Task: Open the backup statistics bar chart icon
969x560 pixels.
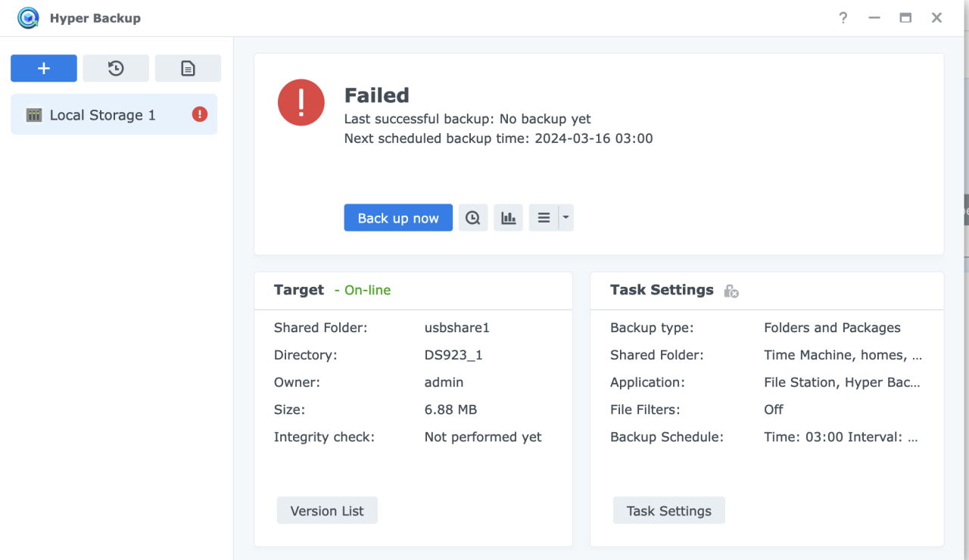Action: (509, 218)
